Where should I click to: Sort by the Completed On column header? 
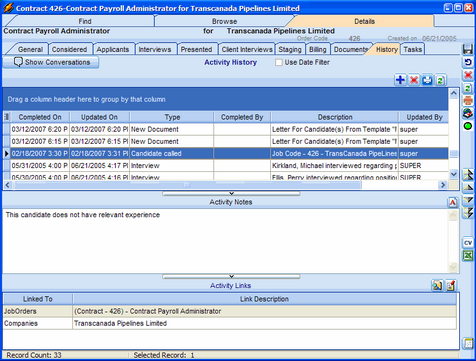[40, 117]
